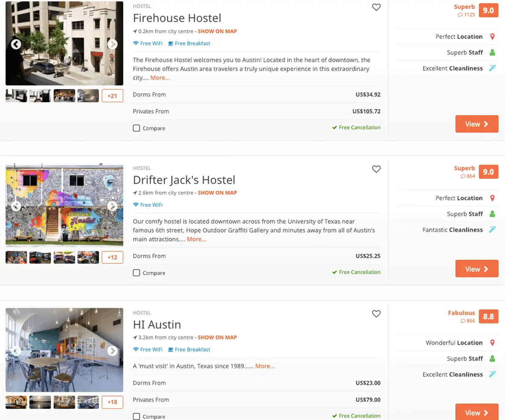Show previous photo of Firehouse Hostel
This screenshot has height=420, width=505.
click(16, 44)
